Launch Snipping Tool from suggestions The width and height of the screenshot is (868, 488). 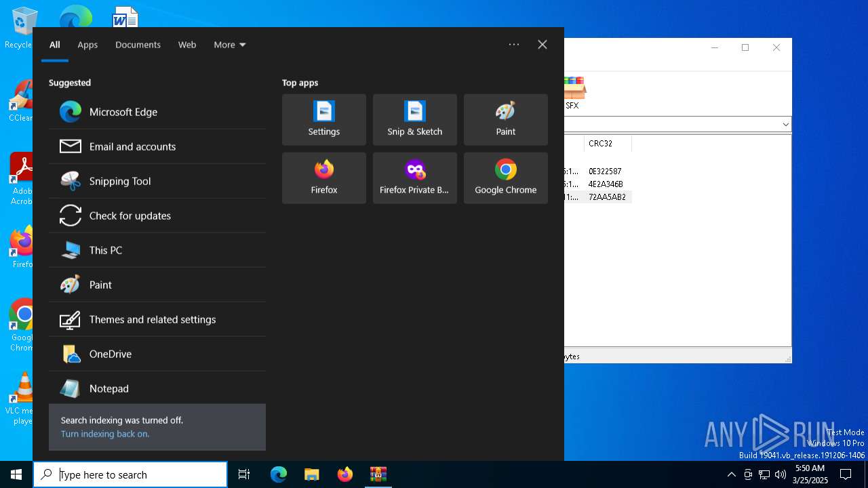pos(157,181)
